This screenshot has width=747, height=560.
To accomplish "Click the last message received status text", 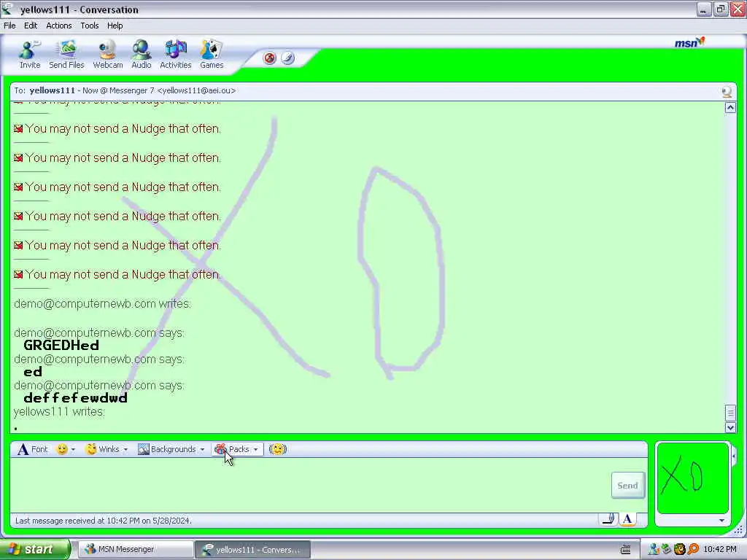I will click(104, 521).
